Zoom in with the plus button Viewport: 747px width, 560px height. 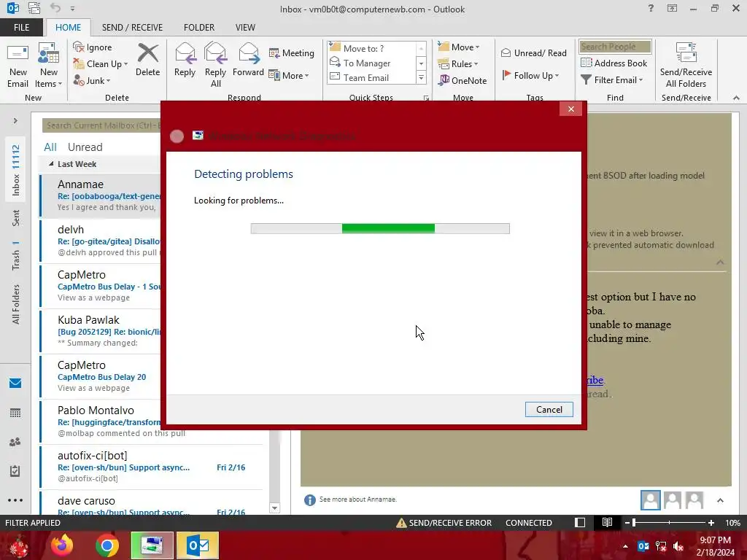click(x=711, y=522)
